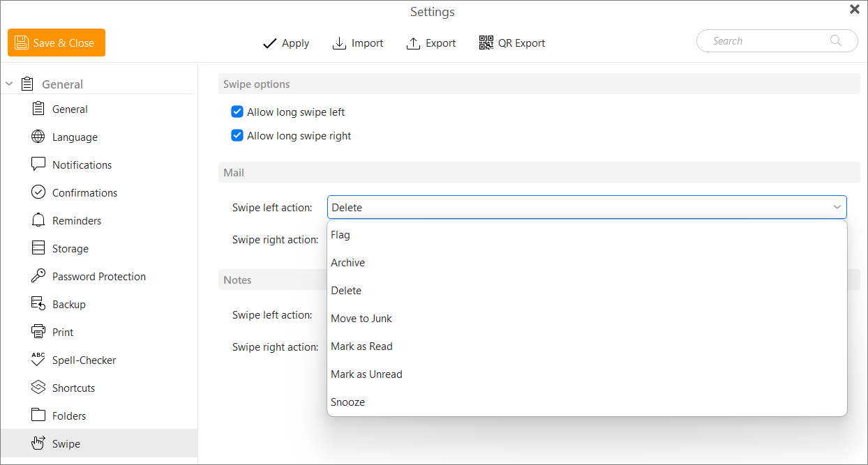The image size is (868, 465).
Task: Click the Spell-Checker ABC icon
Action: coord(38,360)
